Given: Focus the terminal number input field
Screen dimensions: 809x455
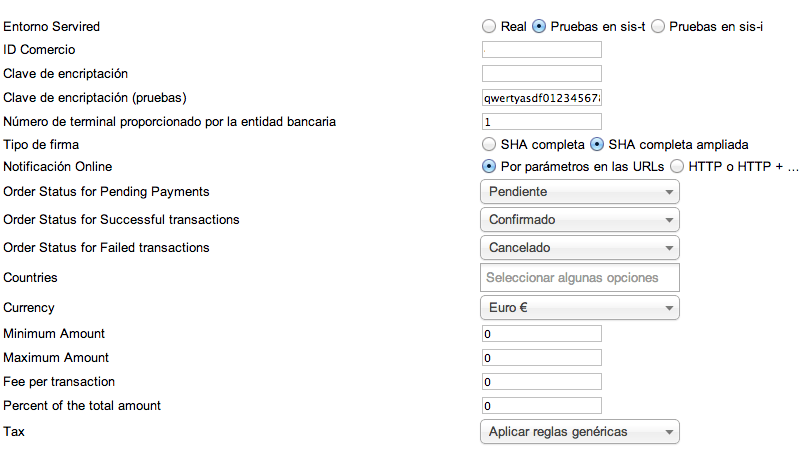Looking at the screenshot, I should (x=542, y=122).
